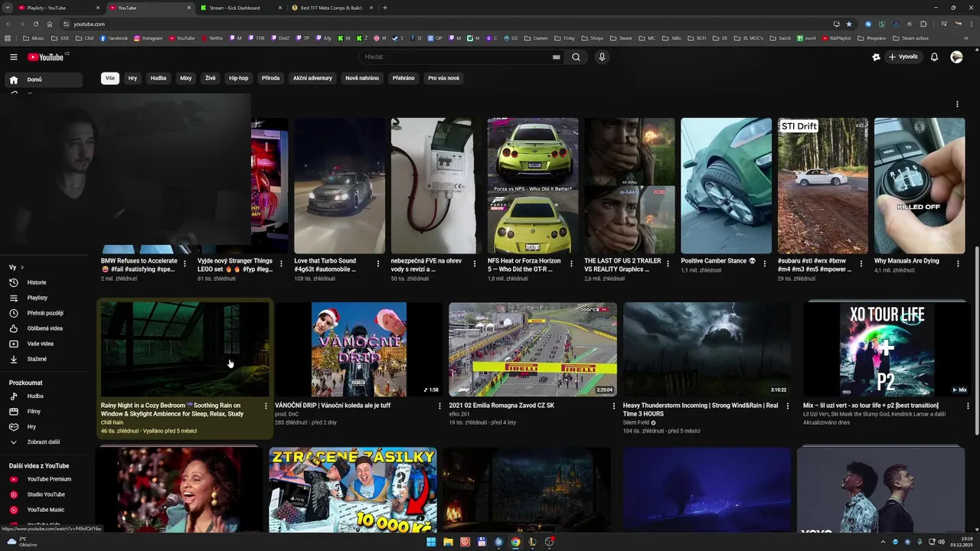Screen dimensions: 980x551
Task: Open options for Love that Turbo Sound short
Action: (x=377, y=264)
